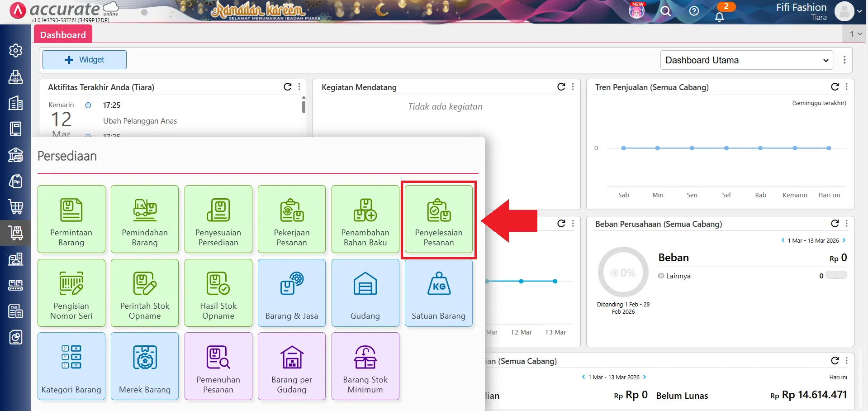Switch to the Dashboard tab

63,35
